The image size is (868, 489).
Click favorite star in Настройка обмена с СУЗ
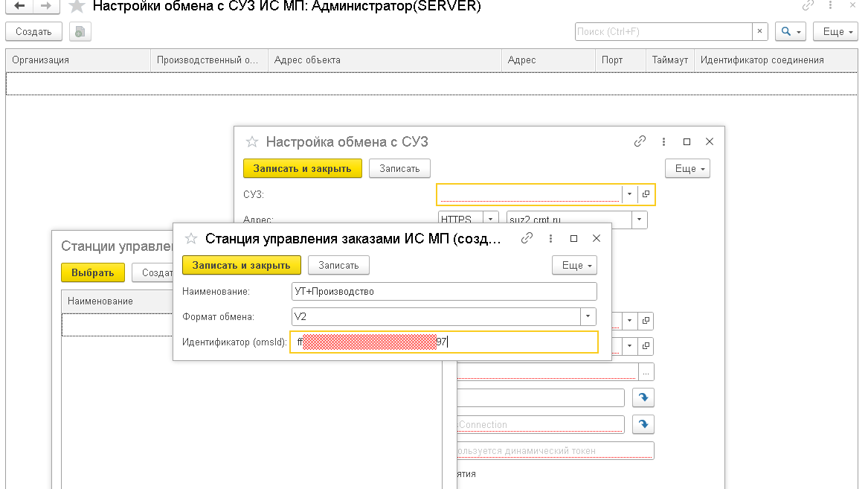252,142
